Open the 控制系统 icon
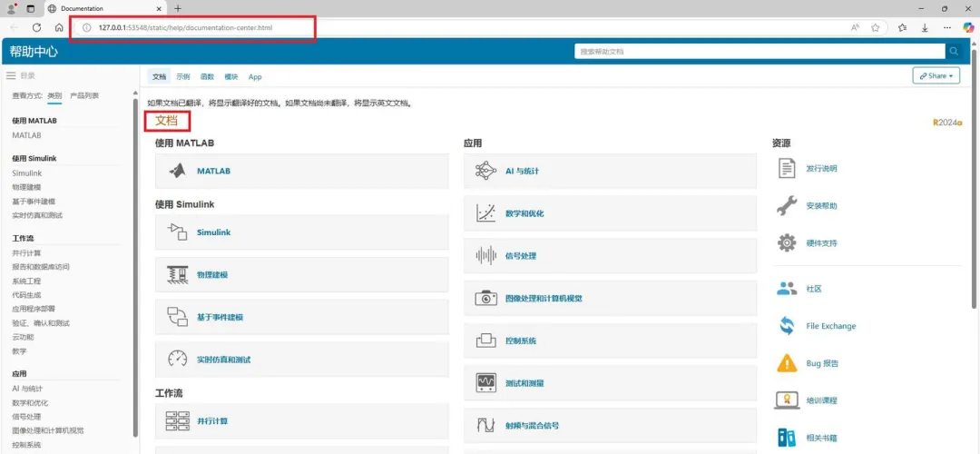Image resolution: width=980 pixels, height=454 pixels. (485, 340)
